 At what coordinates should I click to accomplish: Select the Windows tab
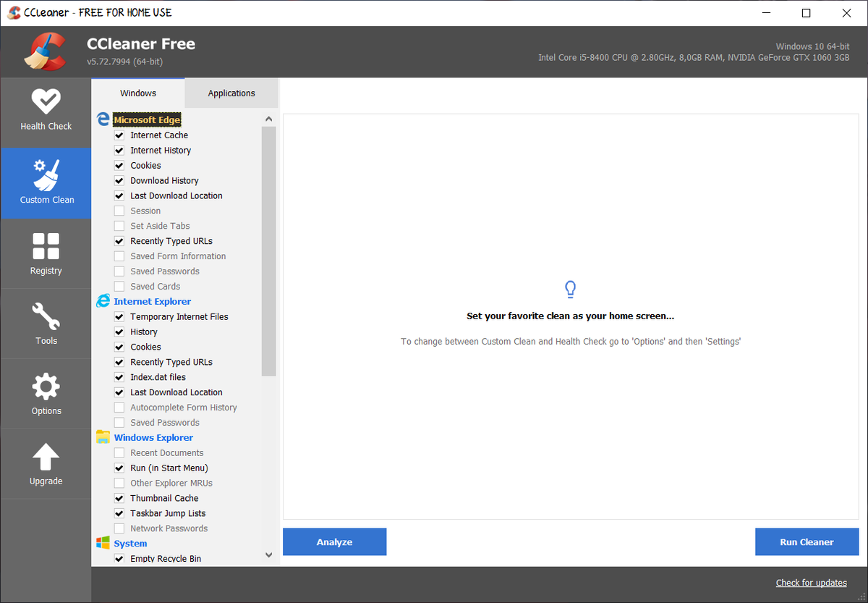(137, 93)
